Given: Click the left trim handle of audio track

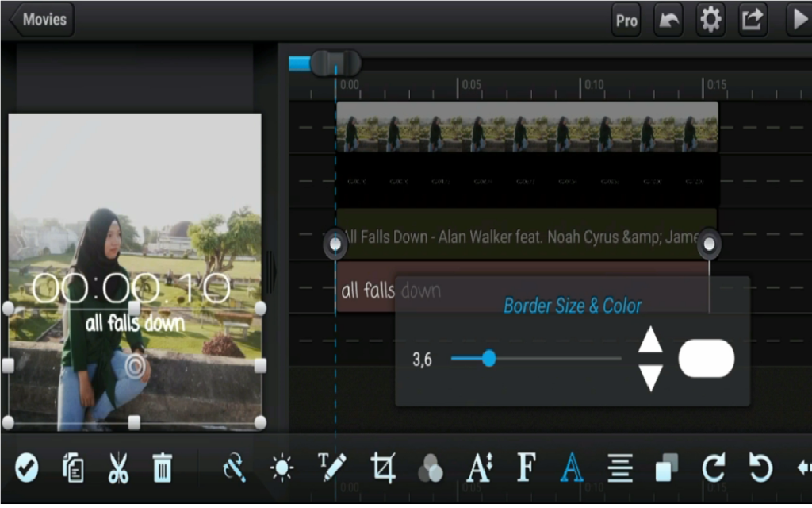Looking at the screenshot, I should point(335,244).
